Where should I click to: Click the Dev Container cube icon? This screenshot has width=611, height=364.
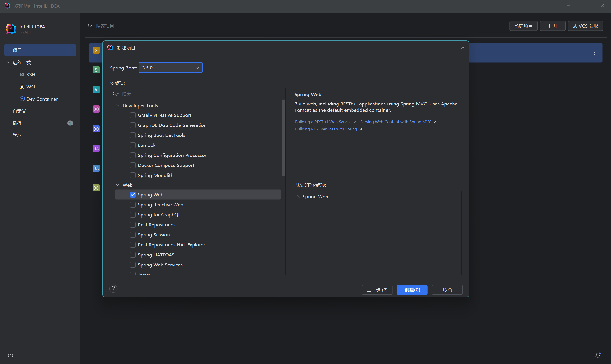coord(22,99)
